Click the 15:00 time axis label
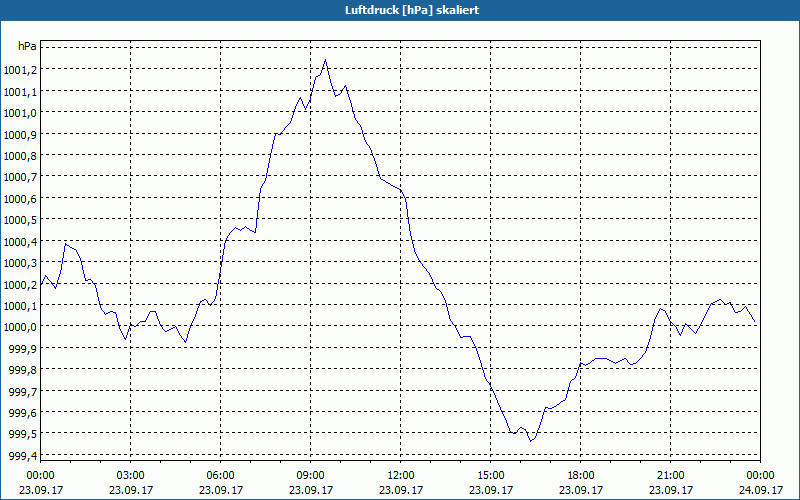Viewport: 800px width, 500px height. tap(491, 476)
